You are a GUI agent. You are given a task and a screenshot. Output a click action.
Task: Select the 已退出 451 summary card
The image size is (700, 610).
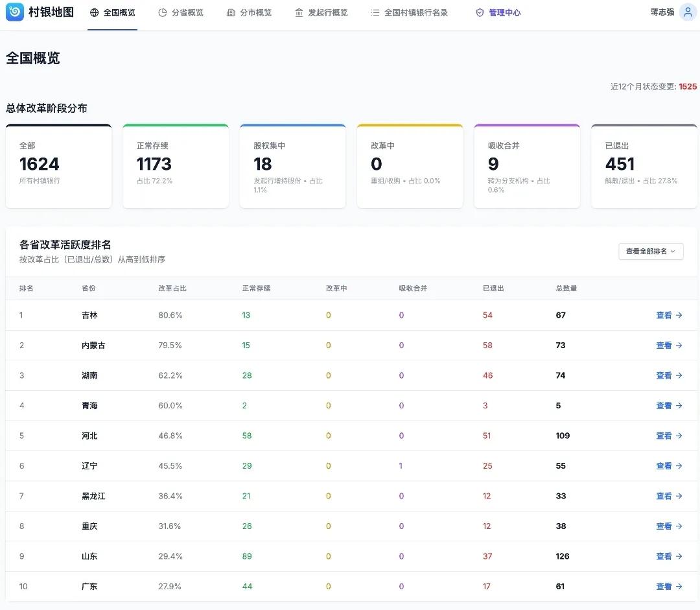coord(644,166)
